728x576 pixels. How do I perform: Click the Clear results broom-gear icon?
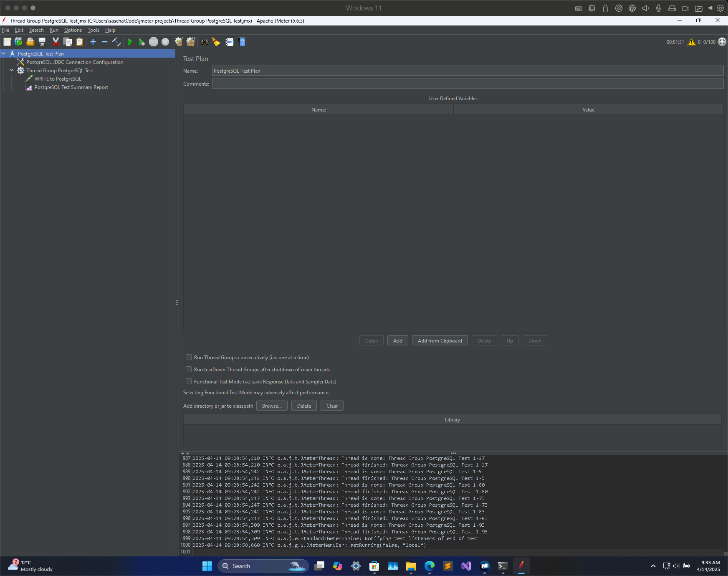[179, 42]
